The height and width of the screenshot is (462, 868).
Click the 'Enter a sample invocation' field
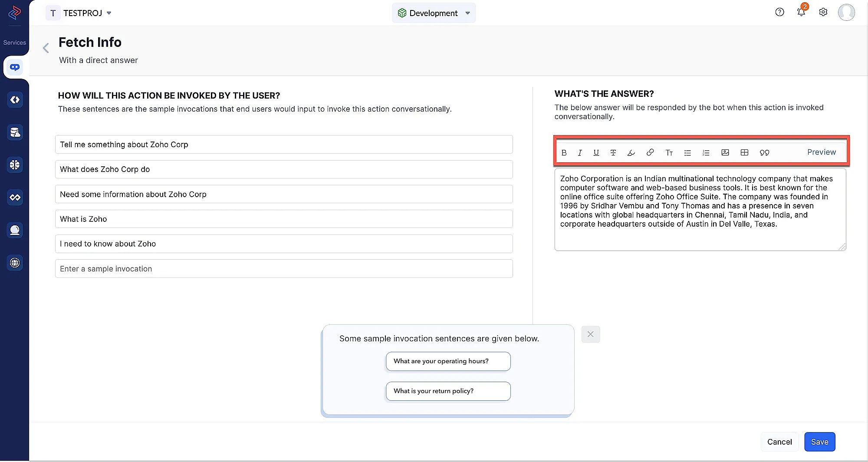[x=284, y=269]
